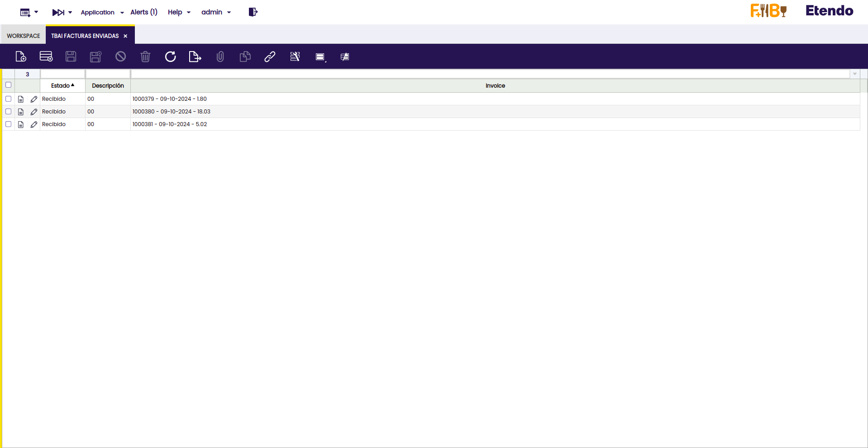
Task: Click the Copy record icon
Action: click(x=245, y=57)
